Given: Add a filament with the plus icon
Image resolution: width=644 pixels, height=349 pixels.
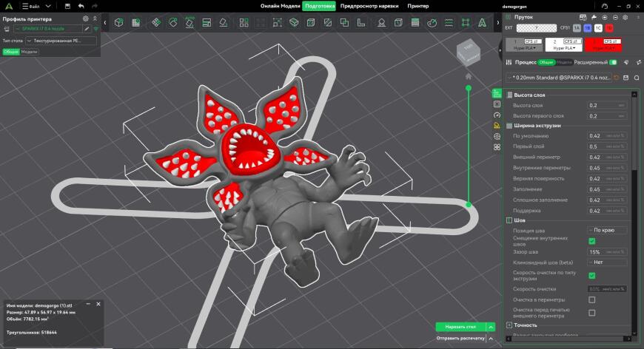Looking at the screenshot, I should click(605, 17).
